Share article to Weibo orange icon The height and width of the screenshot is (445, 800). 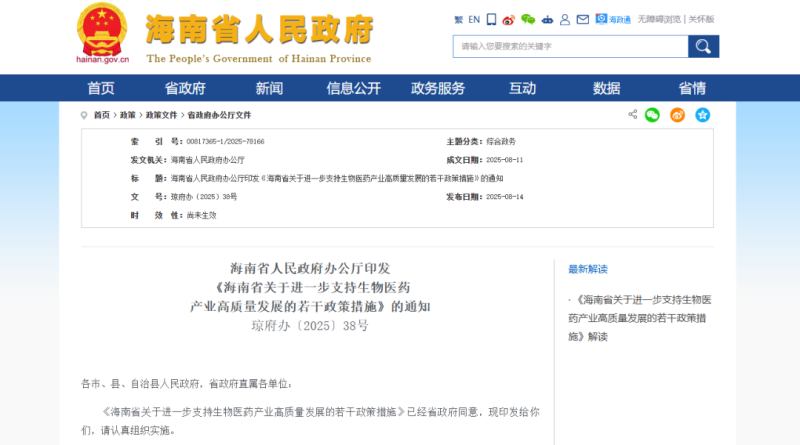[x=677, y=115]
